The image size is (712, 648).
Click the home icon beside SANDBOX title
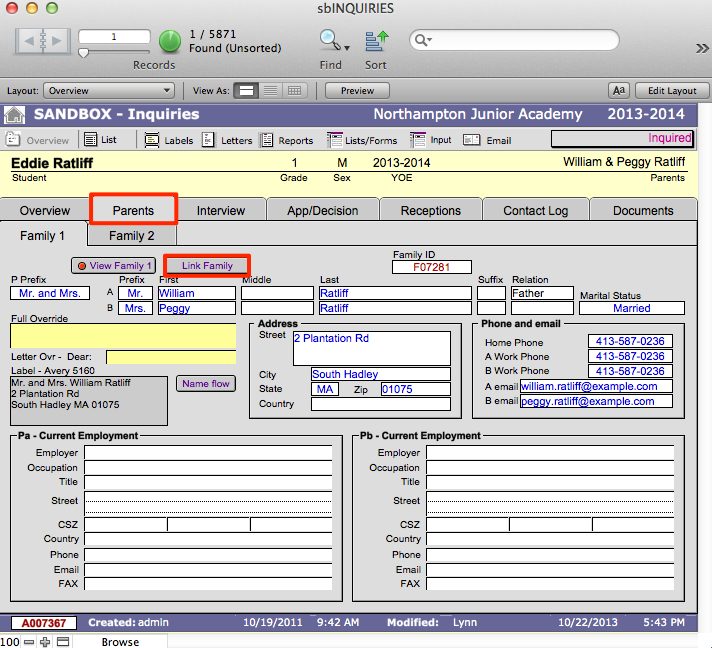coord(15,114)
